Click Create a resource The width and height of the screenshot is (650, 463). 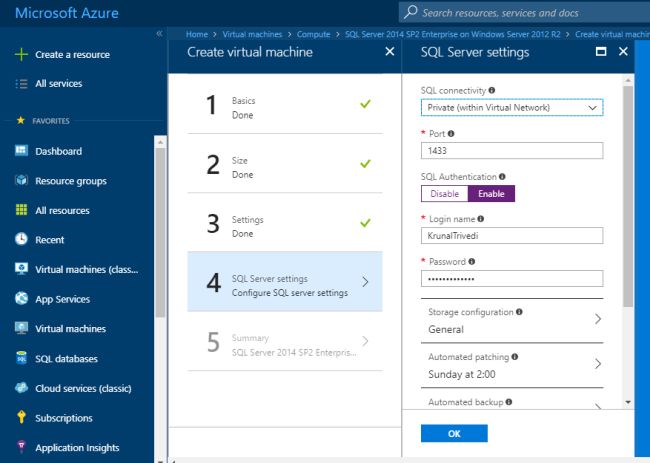[x=72, y=55]
